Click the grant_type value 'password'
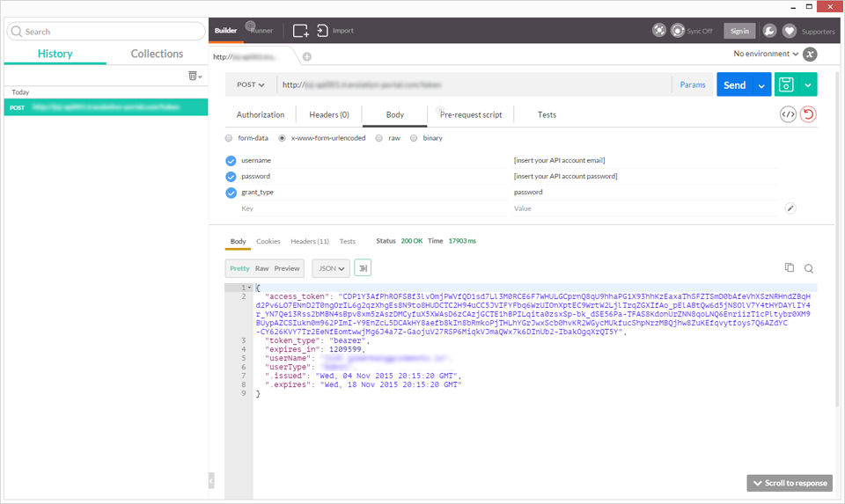The image size is (845, 504). pos(528,193)
